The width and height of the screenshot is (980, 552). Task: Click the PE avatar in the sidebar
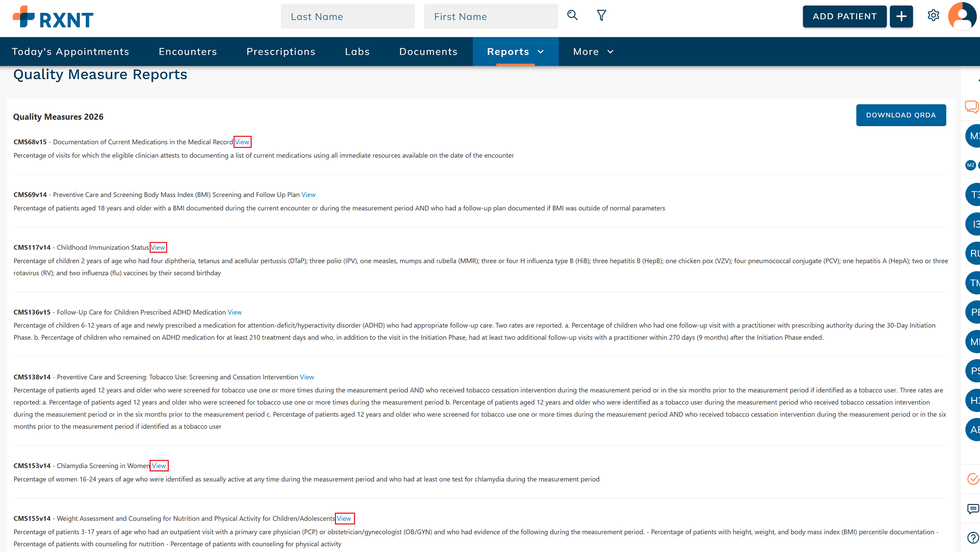pos(973,312)
